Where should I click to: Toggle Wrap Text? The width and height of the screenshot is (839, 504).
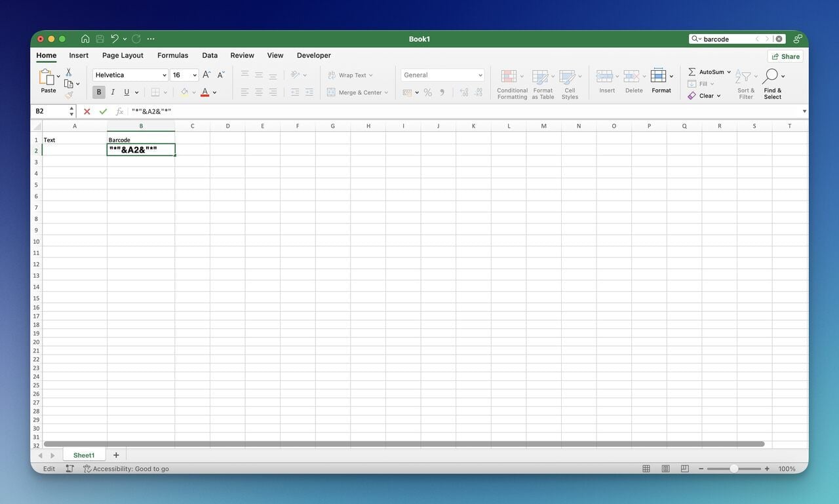[x=350, y=75]
